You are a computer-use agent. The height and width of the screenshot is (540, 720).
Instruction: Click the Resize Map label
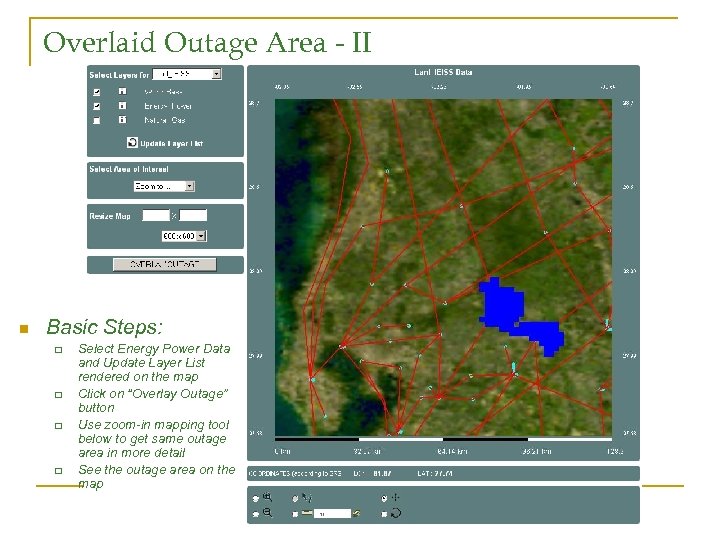(110, 216)
